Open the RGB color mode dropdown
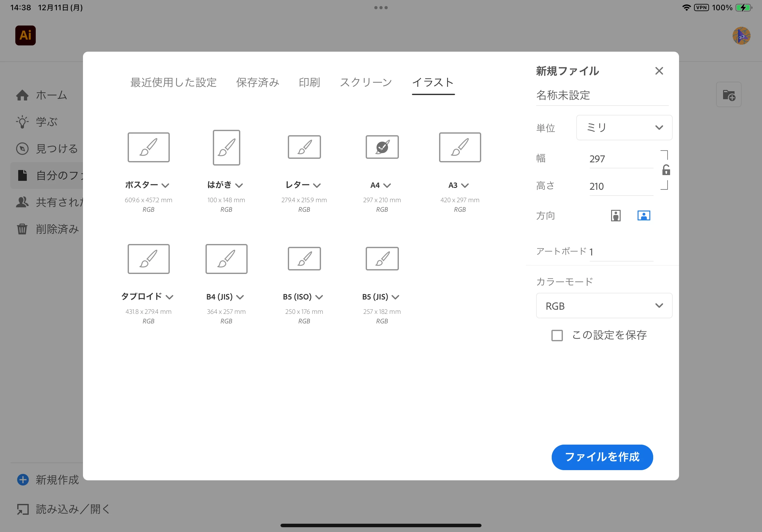This screenshot has height=532, width=762. coord(603,306)
